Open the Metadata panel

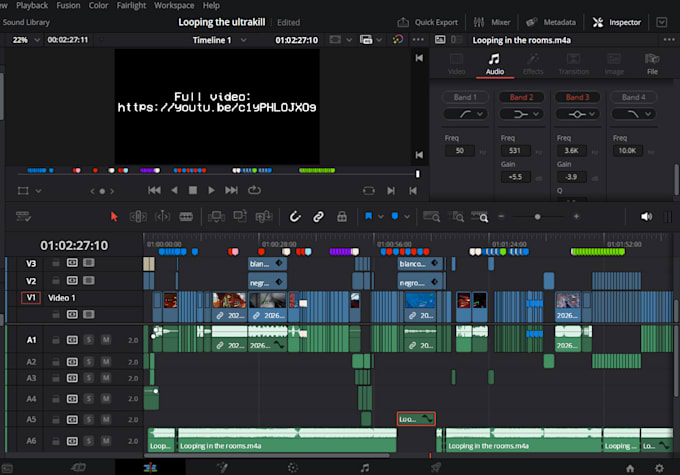[551, 22]
